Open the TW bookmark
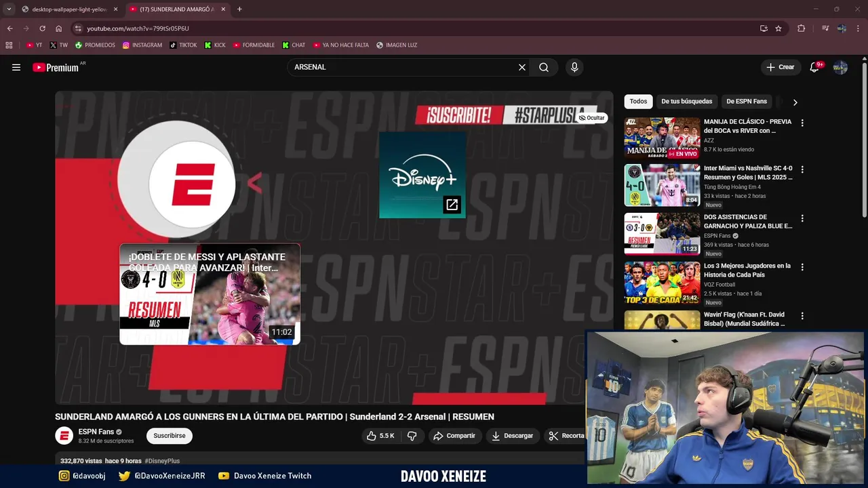This screenshot has width=868, height=488. pyautogui.click(x=59, y=45)
